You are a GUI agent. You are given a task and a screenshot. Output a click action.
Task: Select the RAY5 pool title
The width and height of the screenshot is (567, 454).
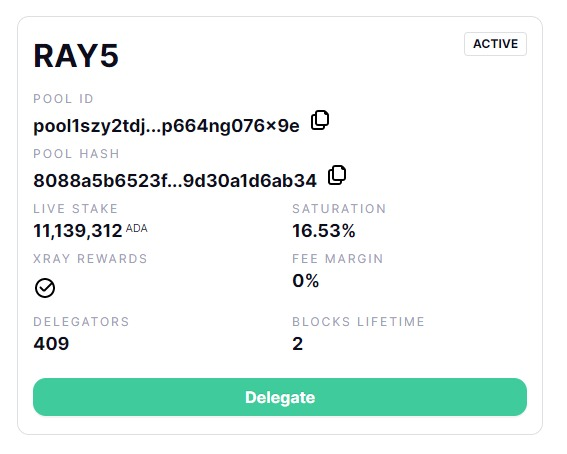pyautogui.click(x=76, y=56)
